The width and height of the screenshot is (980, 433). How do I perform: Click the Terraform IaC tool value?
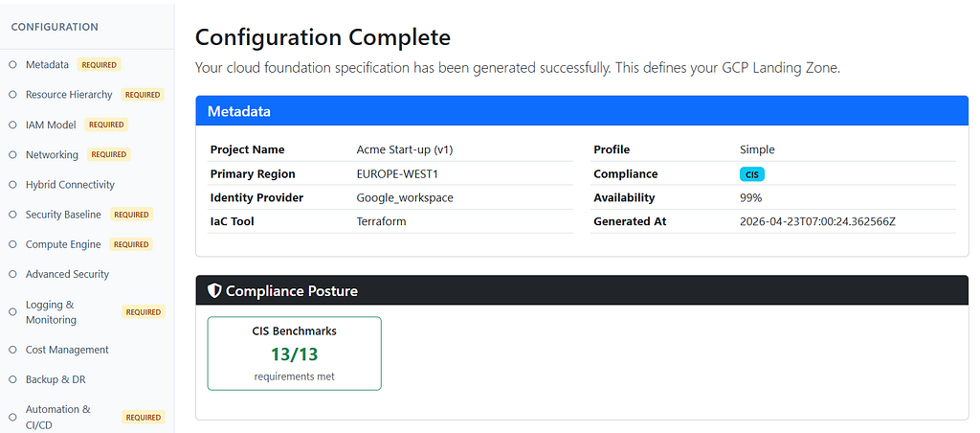click(x=381, y=221)
